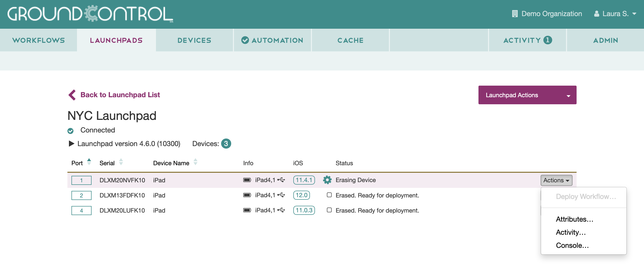Click USB icon on port 4 row

click(x=281, y=210)
